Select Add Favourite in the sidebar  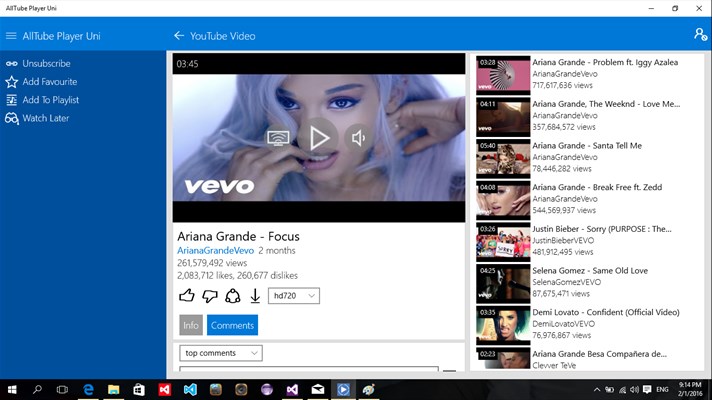[x=41, y=82]
